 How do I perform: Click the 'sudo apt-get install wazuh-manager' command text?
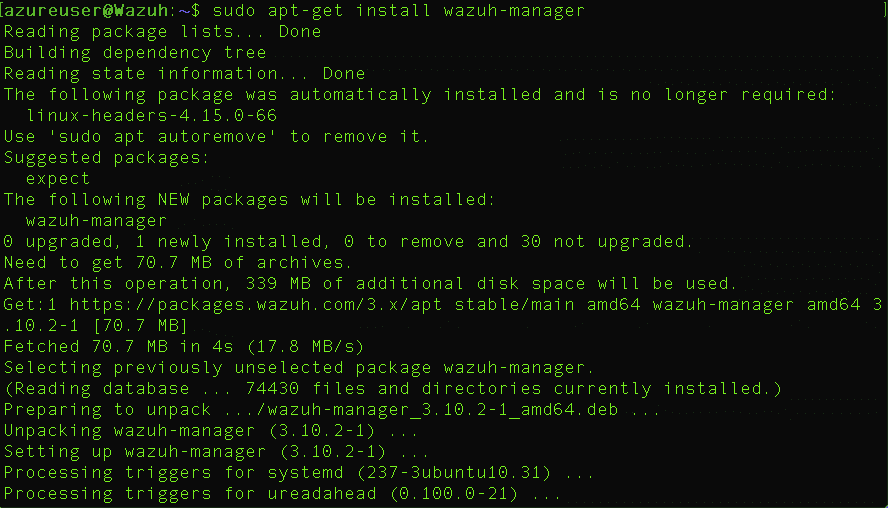click(x=399, y=11)
